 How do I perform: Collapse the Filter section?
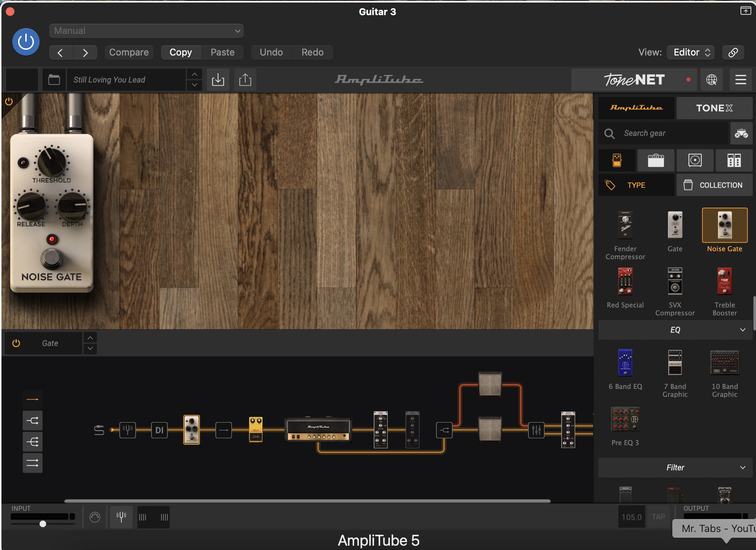675,468
